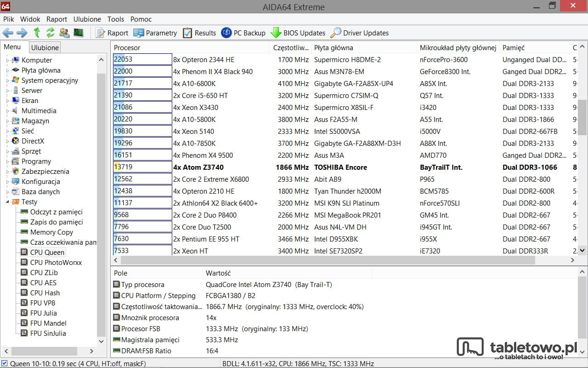Select the CPU Queen benchmark
The height and width of the screenshot is (368, 588).
click(47, 252)
